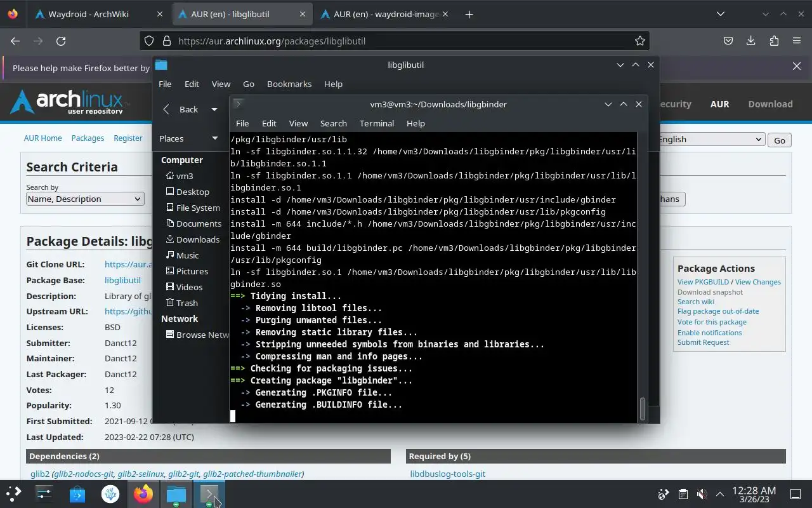Click the site security padlock icon

[x=167, y=41]
